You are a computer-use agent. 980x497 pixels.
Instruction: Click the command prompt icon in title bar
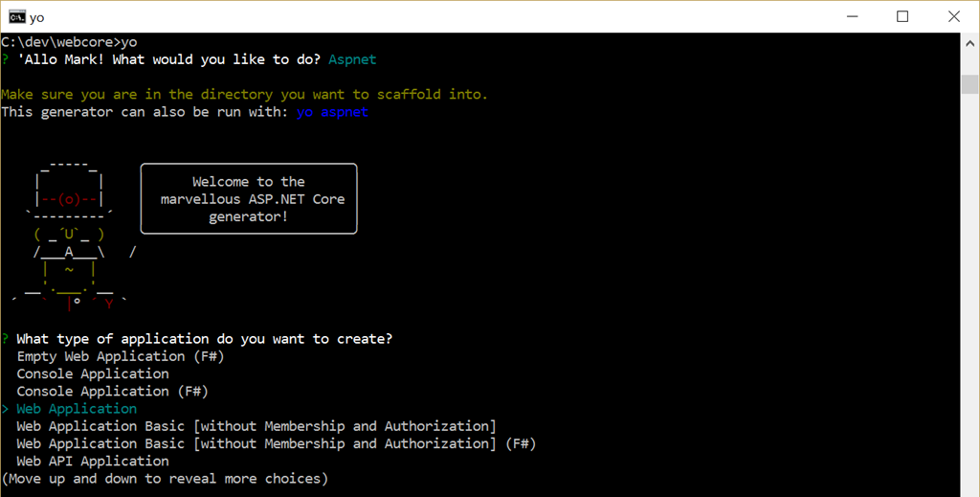tap(17, 16)
